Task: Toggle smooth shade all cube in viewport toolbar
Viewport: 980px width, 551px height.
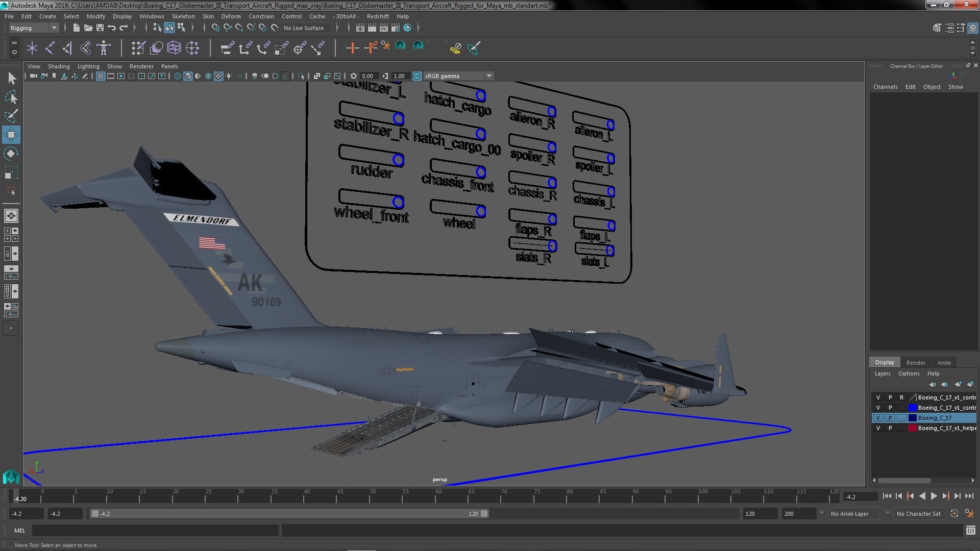Action: 188,76
